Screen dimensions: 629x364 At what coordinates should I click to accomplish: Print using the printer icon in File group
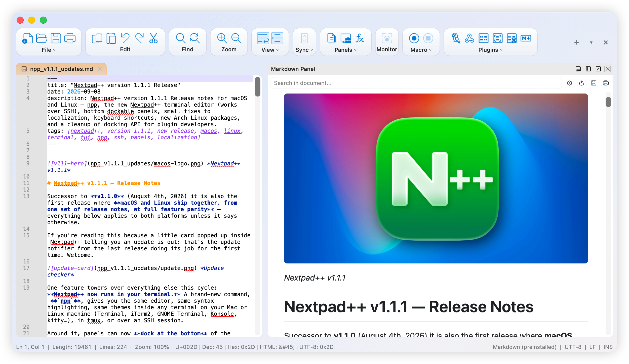tap(70, 38)
